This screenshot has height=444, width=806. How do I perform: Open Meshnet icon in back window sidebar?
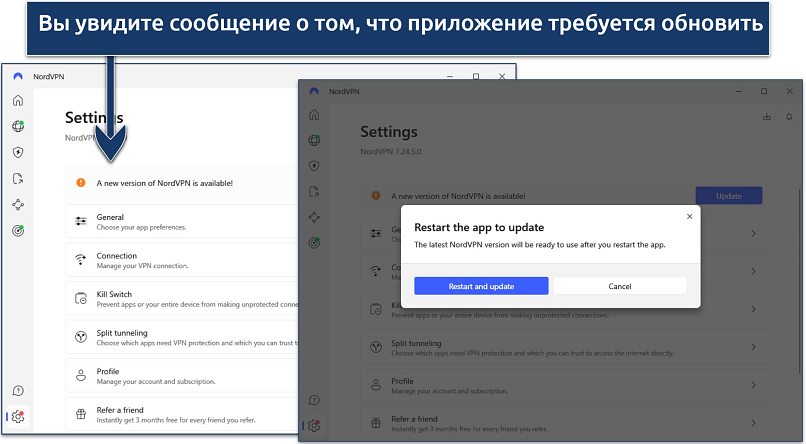coord(18,205)
